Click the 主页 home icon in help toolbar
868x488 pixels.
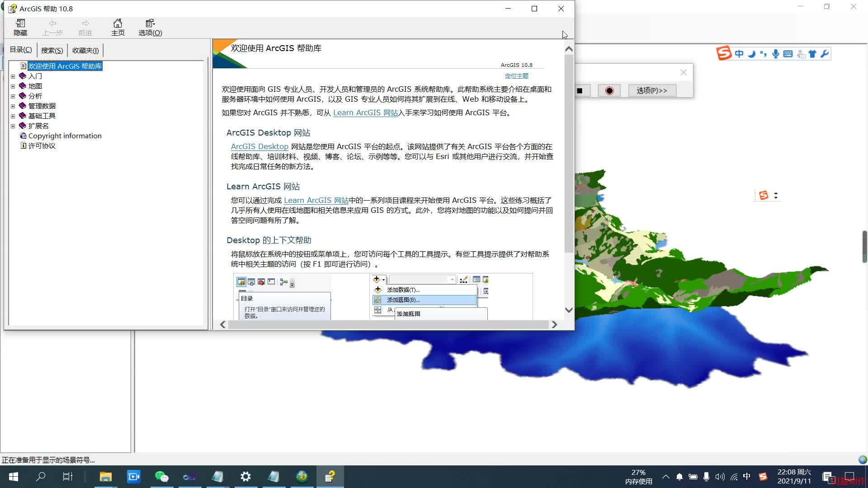[118, 26]
